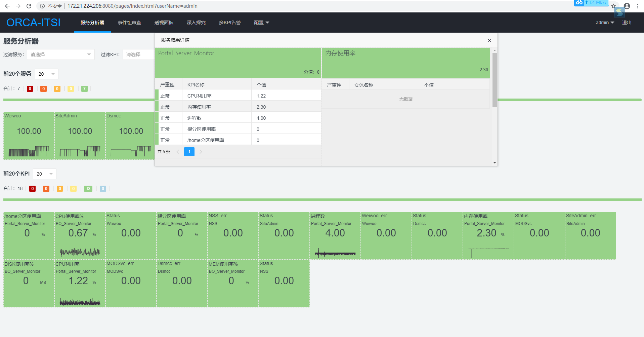This screenshot has width=644, height=337.
Task: Click the dialog vertical scrollbar thumb
Action: point(495,80)
